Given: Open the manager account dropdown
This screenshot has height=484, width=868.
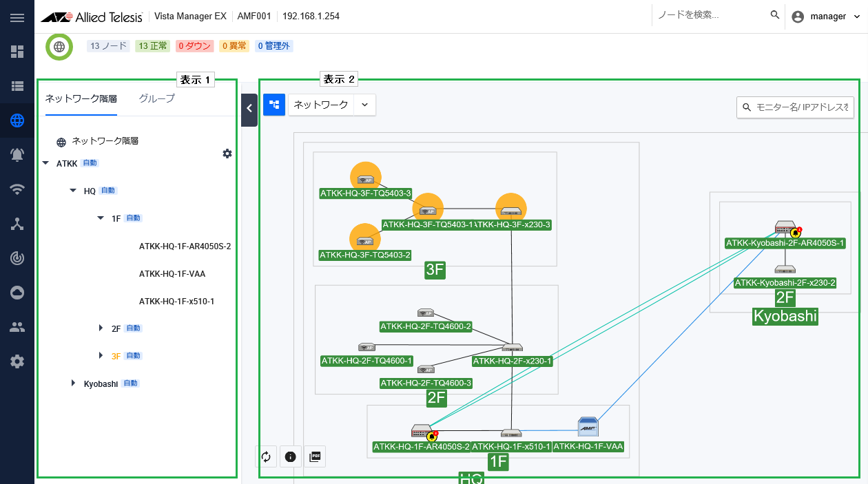Looking at the screenshot, I should (827, 17).
